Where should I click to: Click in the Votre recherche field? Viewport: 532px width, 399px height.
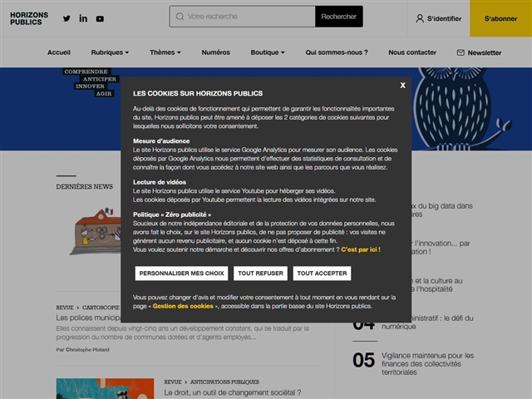point(249,17)
